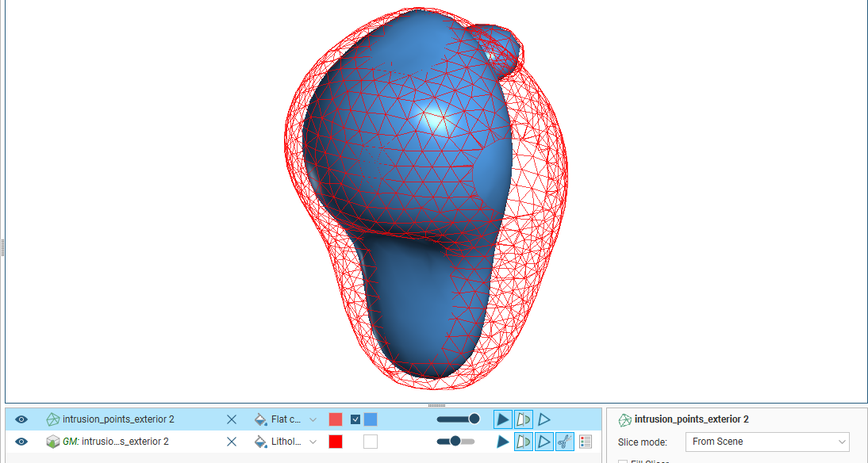Click the blue colour swatch in first row
This screenshot has width=868, height=463.
tap(371, 419)
